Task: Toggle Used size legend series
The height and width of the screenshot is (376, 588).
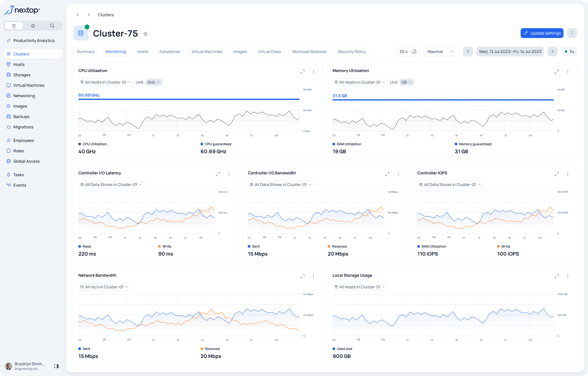Action: click(x=342, y=349)
